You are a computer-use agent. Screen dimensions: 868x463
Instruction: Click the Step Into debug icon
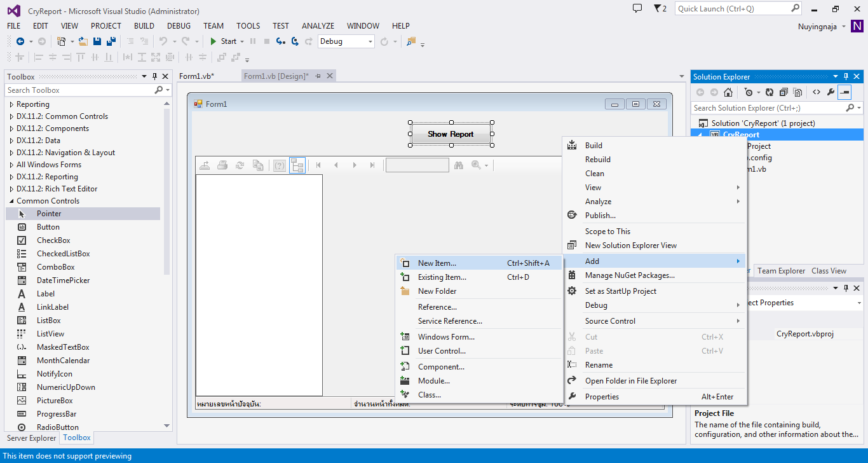click(280, 41)
